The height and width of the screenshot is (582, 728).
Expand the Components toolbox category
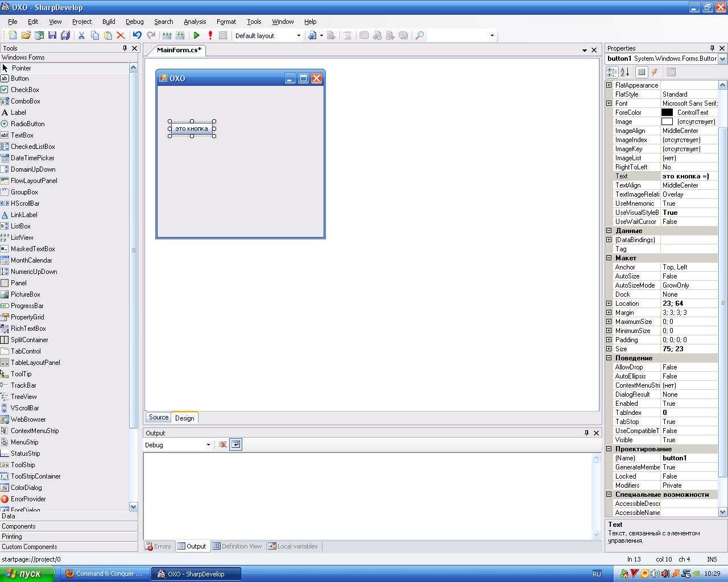[69, 526]
